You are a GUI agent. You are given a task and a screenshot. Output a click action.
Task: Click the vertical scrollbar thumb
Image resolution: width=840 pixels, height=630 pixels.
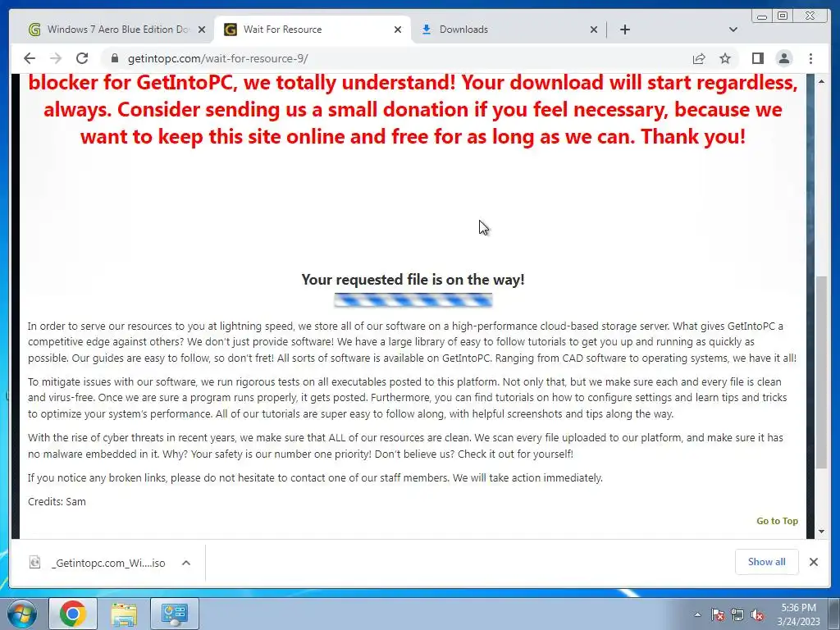point(821,372)
